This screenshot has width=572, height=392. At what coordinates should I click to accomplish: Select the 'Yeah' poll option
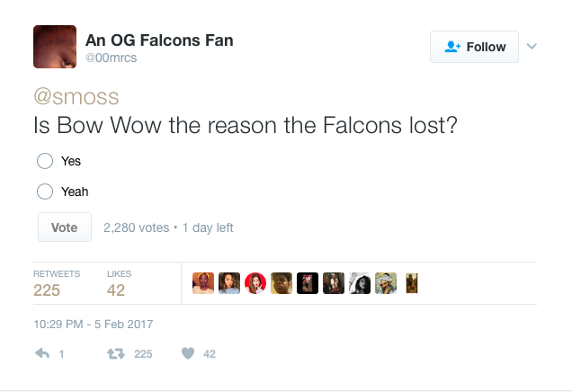point(45,191)
